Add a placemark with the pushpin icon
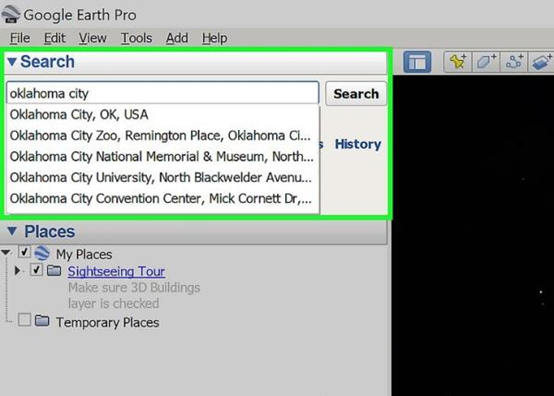The height and width of the screenshot is (396, 554). click(x=458, y=62)
